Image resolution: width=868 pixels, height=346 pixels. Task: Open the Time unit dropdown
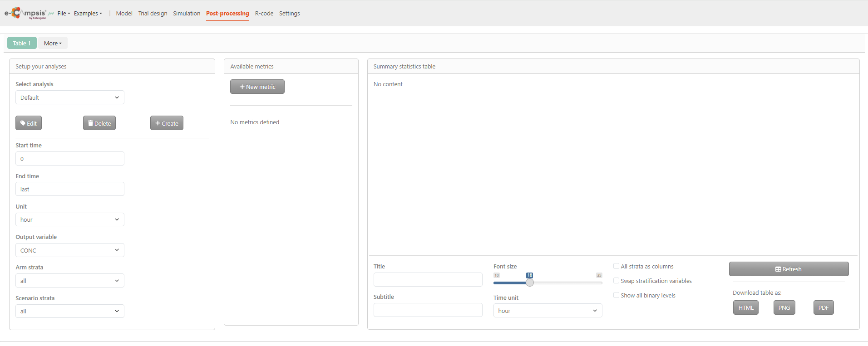pos(548,311)
